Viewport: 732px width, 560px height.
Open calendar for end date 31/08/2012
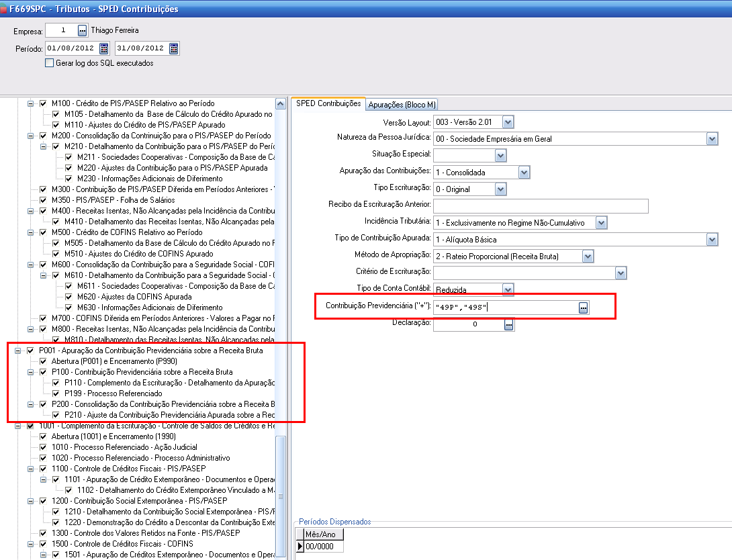click(174, 48)
